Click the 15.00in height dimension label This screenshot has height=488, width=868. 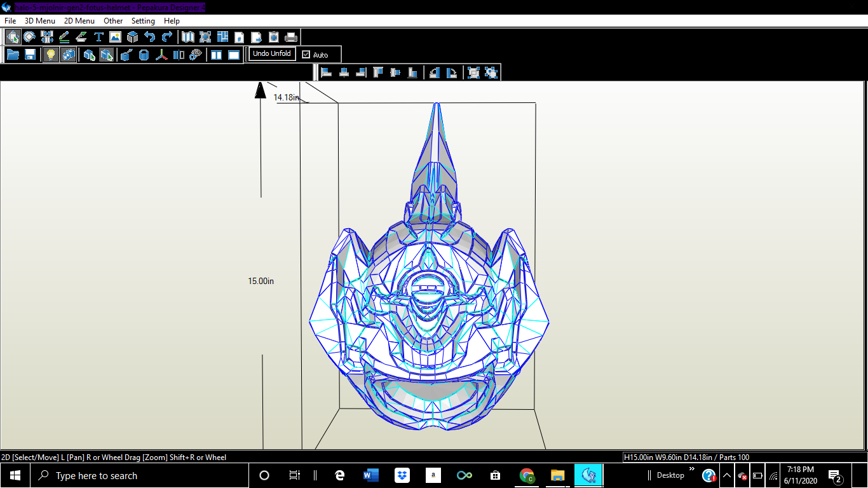pos(261,281)
